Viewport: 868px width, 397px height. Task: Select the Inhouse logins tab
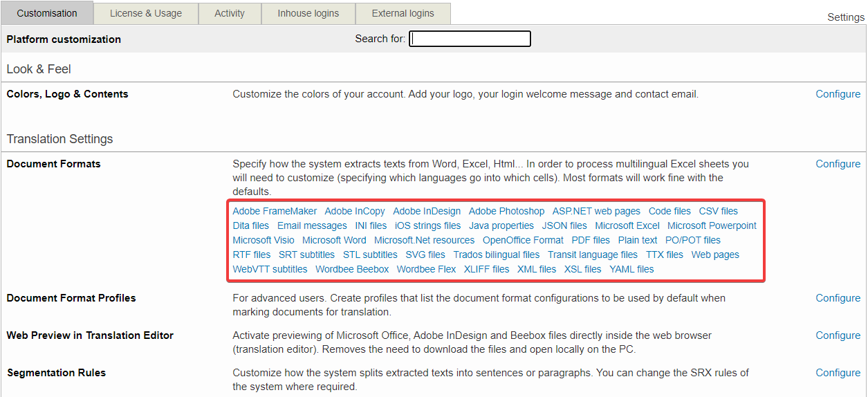tap(308, 13)
